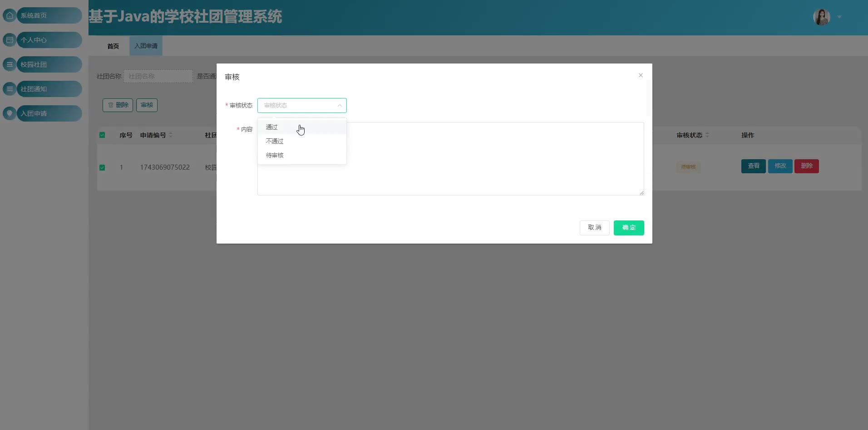Open the avatar dropdown arrow
868x430 pixels.
(839, 17)
